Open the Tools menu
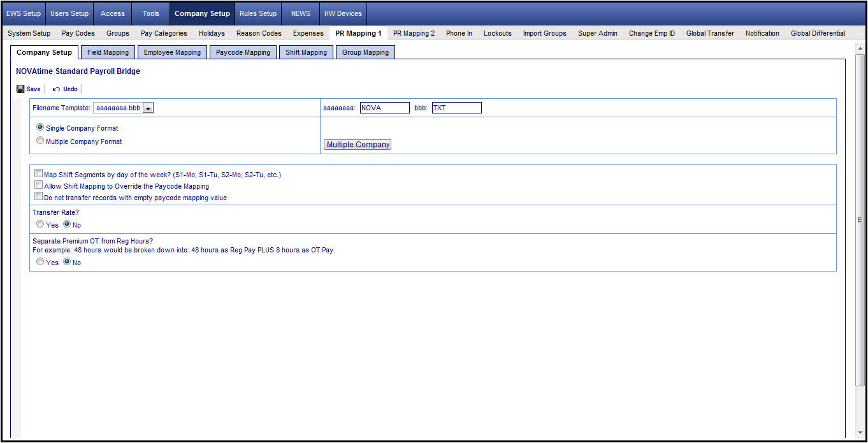868x443 pixels. point(151,13)
